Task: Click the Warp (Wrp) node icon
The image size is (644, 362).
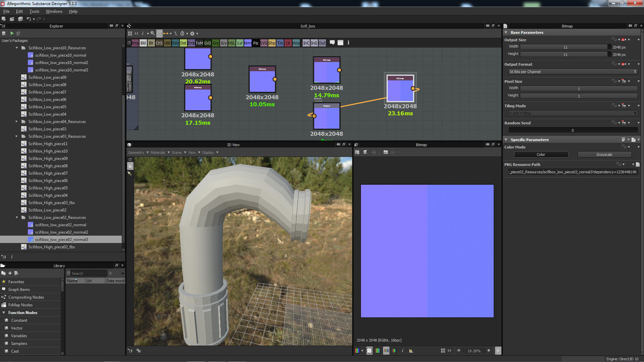Action: coord(296,43)
